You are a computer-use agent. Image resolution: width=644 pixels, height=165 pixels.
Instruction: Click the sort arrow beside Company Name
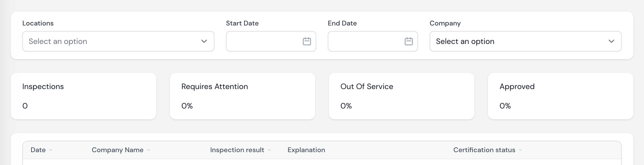pos(148,150)
